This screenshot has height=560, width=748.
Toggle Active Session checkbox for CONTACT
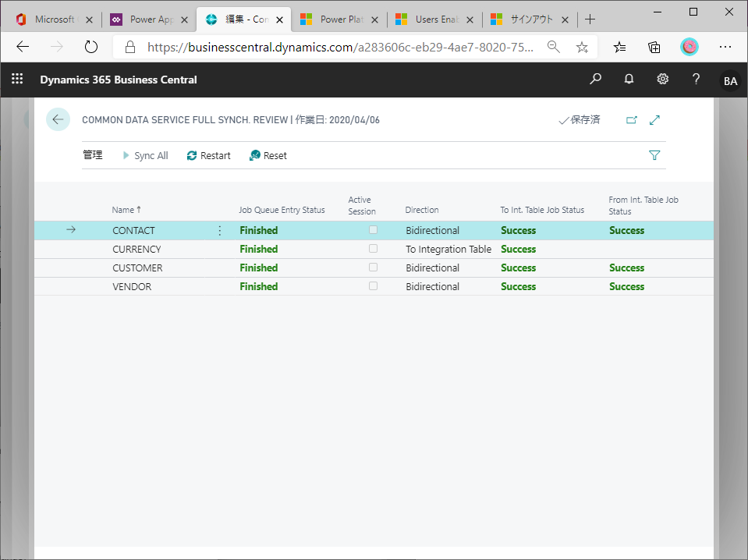tap(373, 230)
